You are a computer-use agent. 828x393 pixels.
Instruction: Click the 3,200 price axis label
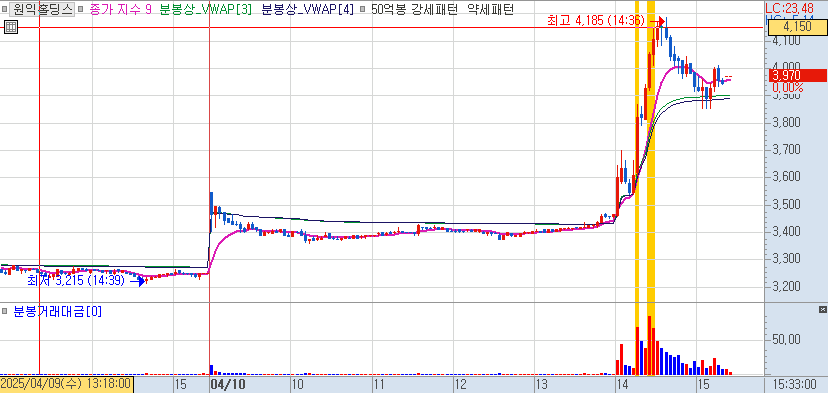coord(786,286)
